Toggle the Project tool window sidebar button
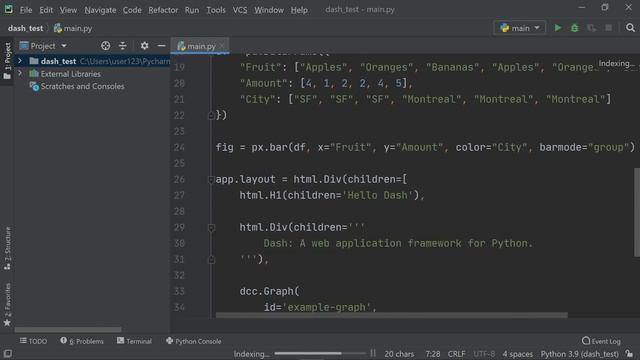 click(7, 60)
